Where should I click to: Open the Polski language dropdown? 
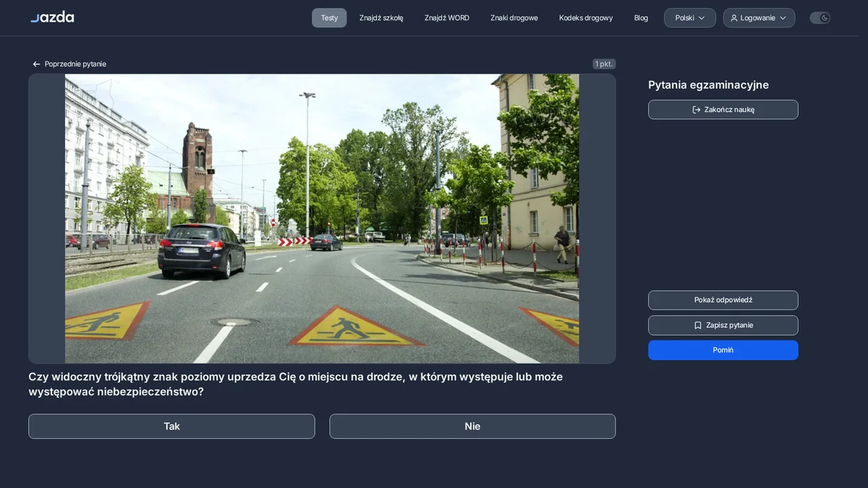690,18
